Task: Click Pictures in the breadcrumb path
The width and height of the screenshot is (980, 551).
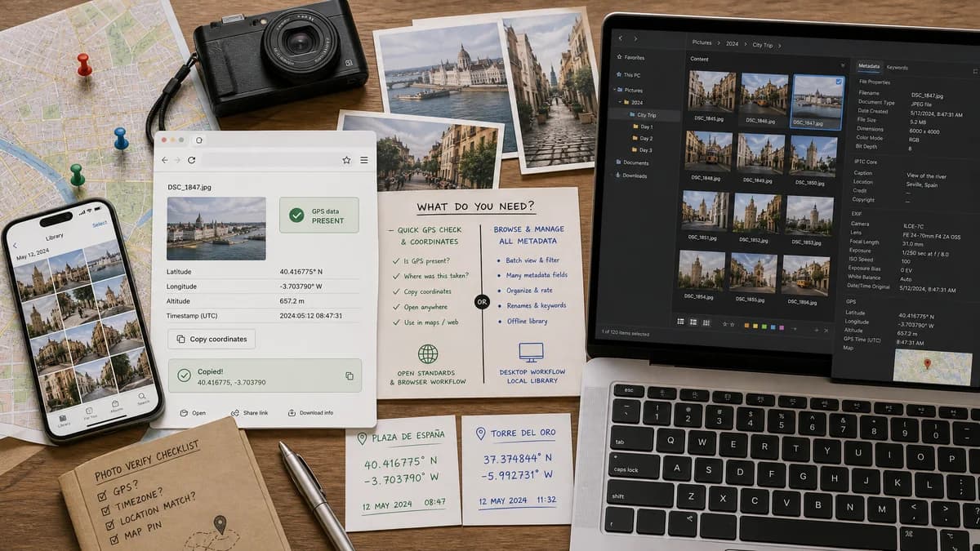Action: tap(702, 42)
